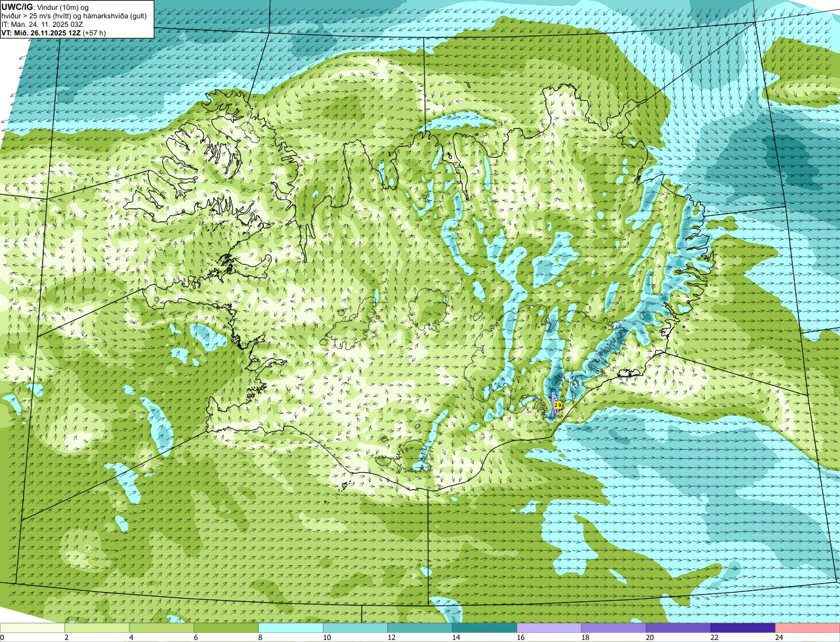This screenshot has height=642, width=840.
Task: Click the scale label '16'
Action: click(x=520, y=637)
